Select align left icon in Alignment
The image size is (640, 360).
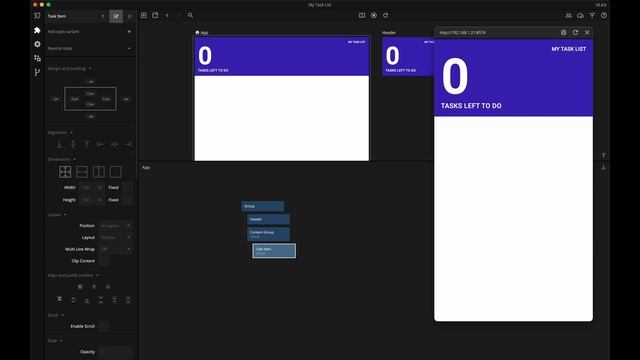click(x=100, y=144)
